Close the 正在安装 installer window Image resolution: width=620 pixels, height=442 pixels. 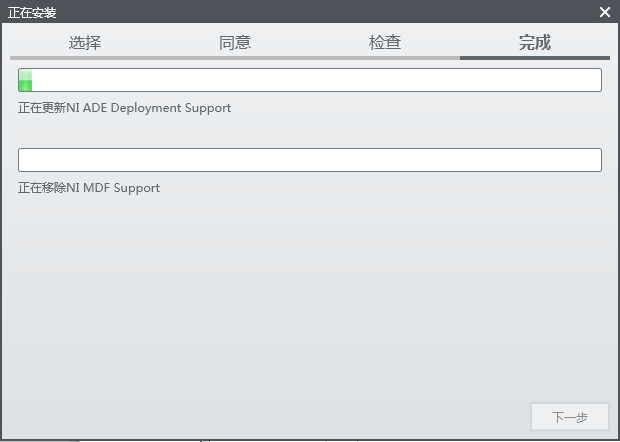(x=605, y=12)
